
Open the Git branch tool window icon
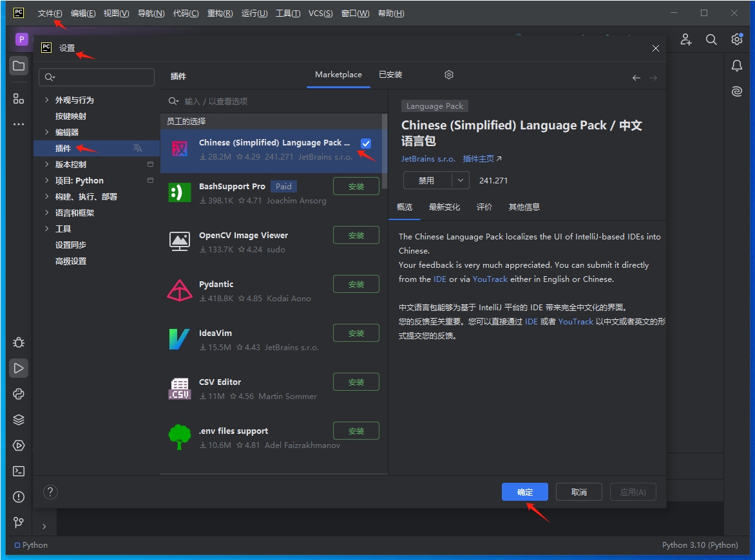coord(19,523)
